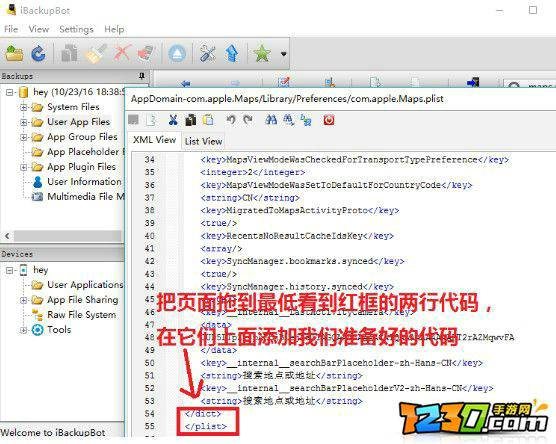Click the SyncManager.bookmarks.synced key line
The width and height of the screenshot is (556, 444).
302,261
